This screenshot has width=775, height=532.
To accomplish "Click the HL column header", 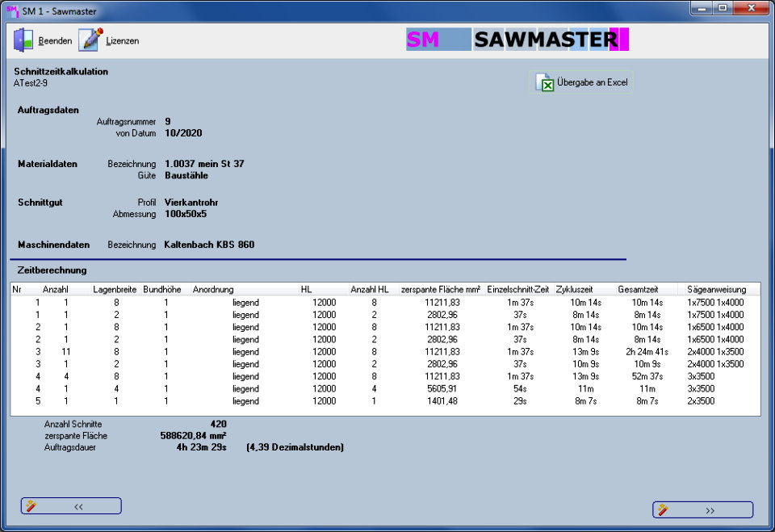I will click(306, 289).
